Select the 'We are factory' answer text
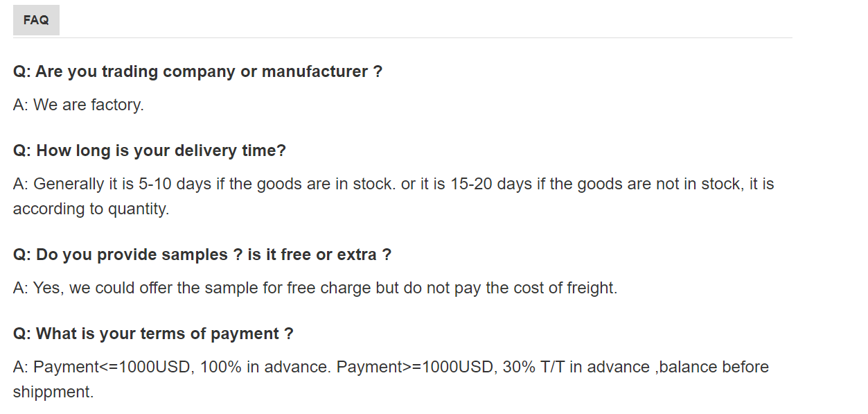The image size is (868, 414). point(78,105)
